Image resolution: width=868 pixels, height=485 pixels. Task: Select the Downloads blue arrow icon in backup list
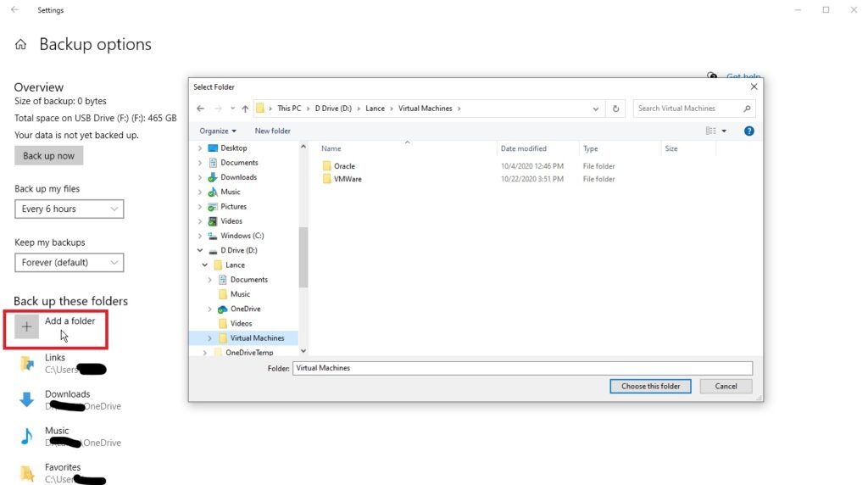(x=26, y=399)
